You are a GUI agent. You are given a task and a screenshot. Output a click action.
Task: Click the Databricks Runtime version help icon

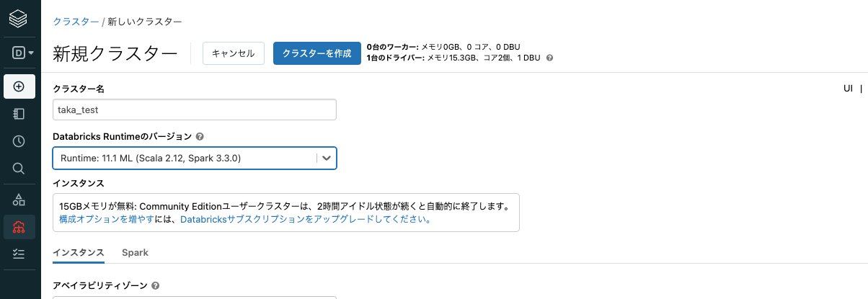pyautogui.click(x=200, y=136)
